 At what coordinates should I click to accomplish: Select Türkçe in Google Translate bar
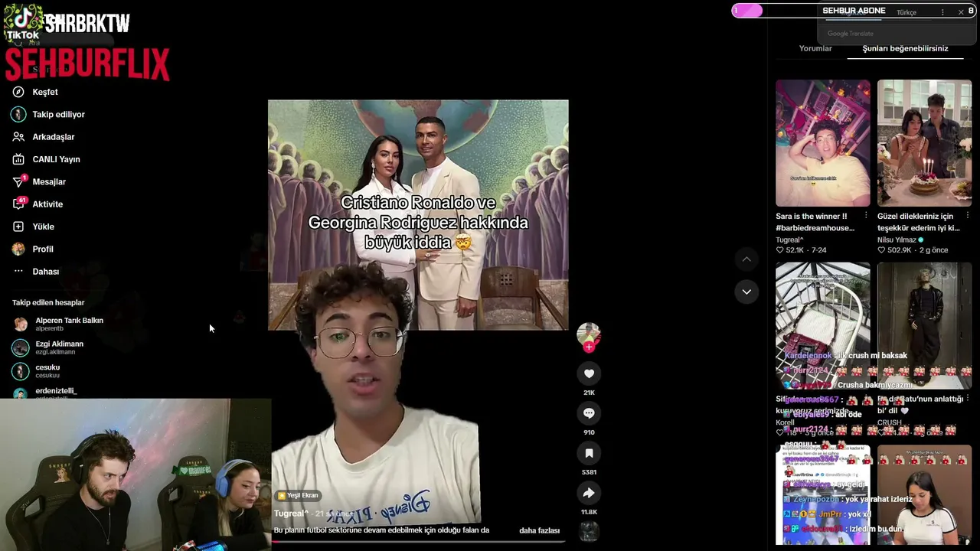906,12
